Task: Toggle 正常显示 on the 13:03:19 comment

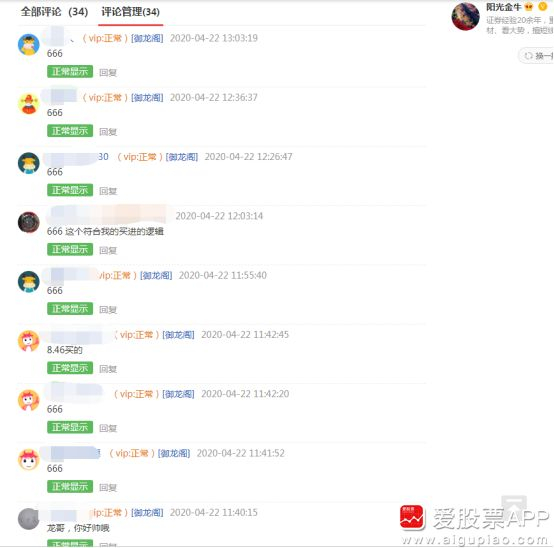Action: coord(70,72)
